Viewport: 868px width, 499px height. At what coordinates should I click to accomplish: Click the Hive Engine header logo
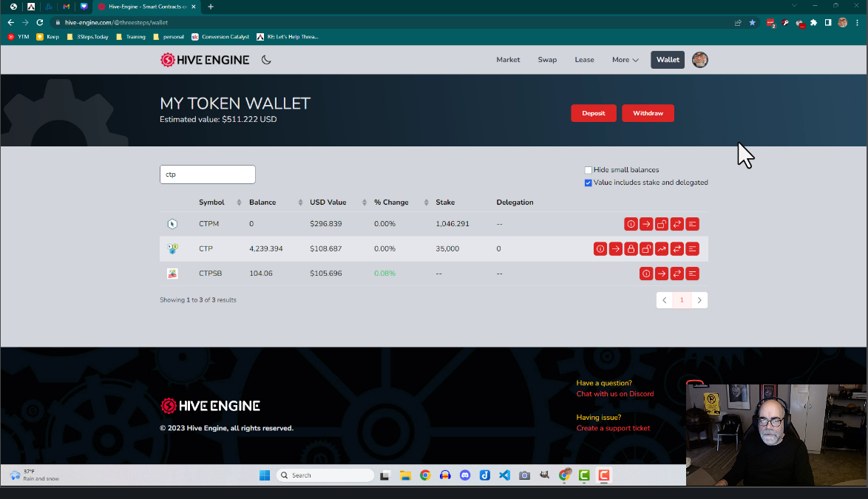pos(205,60)
